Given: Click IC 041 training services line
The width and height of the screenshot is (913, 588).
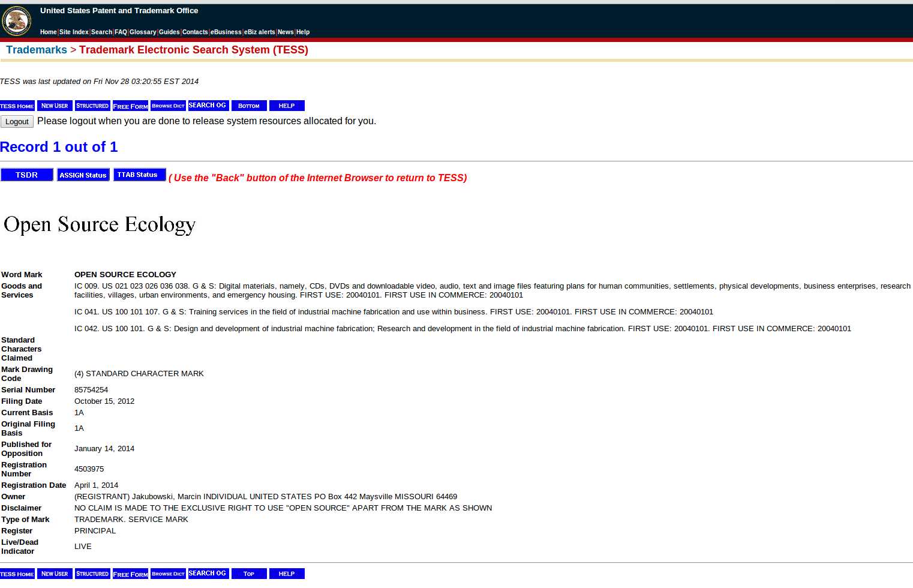Looking at the screenshot, I should pos(394,312).
